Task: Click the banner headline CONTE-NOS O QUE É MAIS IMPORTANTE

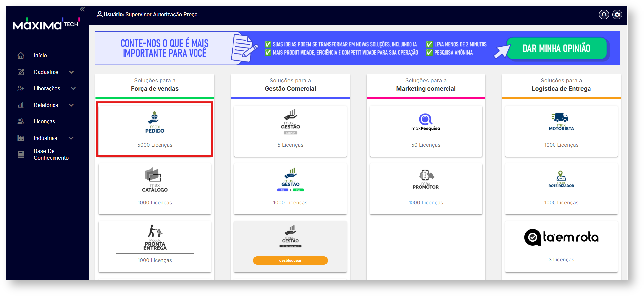Action: (x=164, y=48)
